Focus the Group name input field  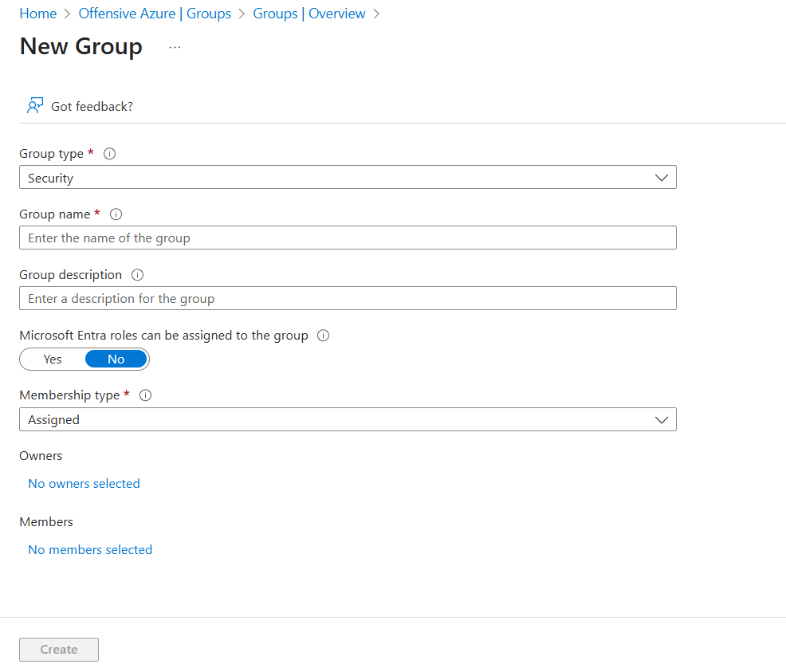348,238
